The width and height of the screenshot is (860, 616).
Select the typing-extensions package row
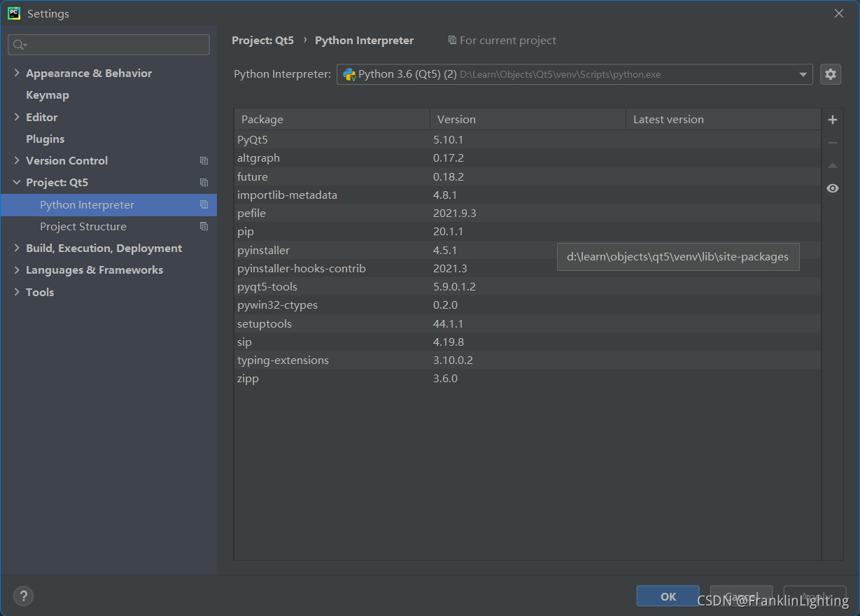pos(528,360)
